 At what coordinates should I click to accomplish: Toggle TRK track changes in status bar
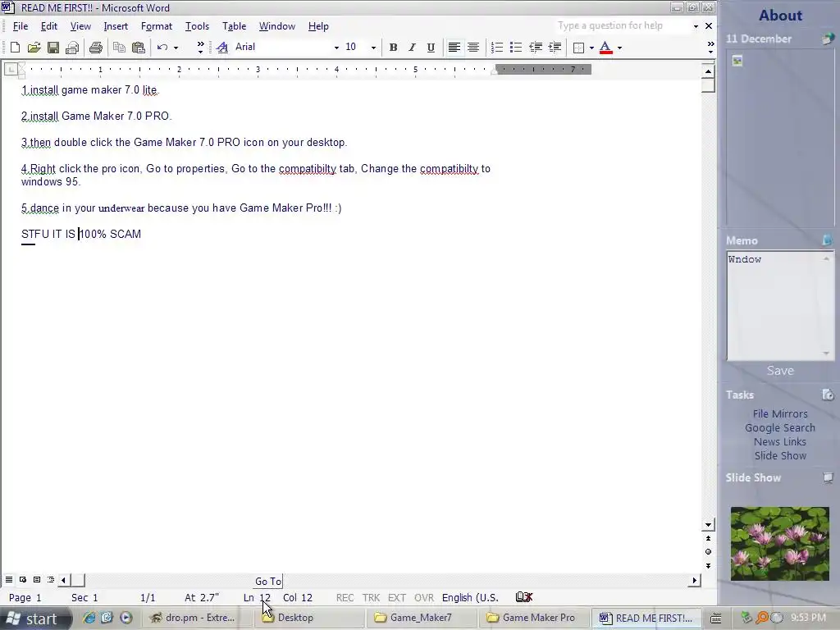tap(371, 597)
